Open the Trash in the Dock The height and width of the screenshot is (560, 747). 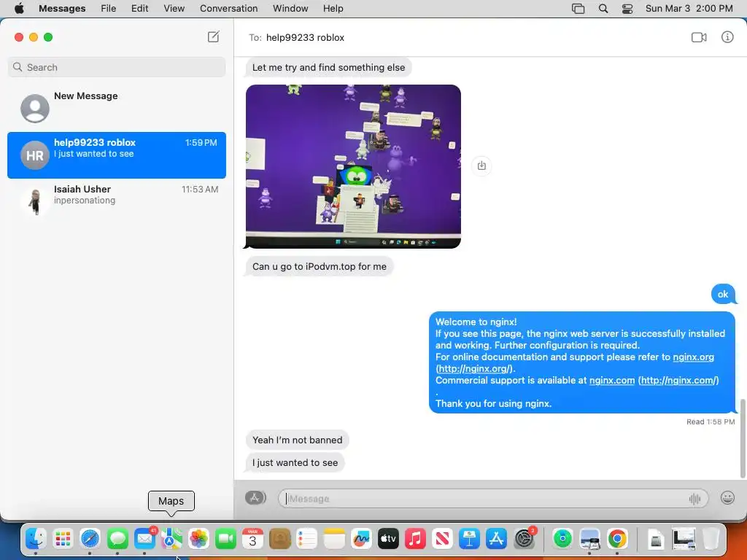click(711, 539)
